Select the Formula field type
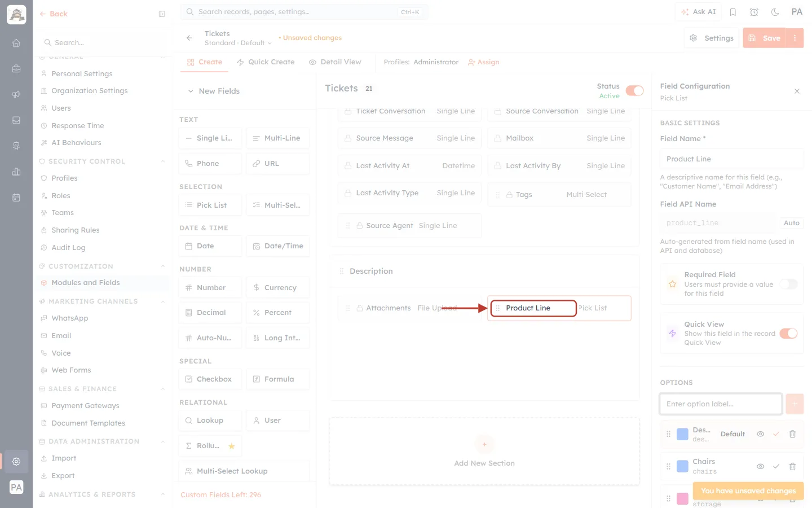This screenshot has width=812, height=508. coord(278,379)
